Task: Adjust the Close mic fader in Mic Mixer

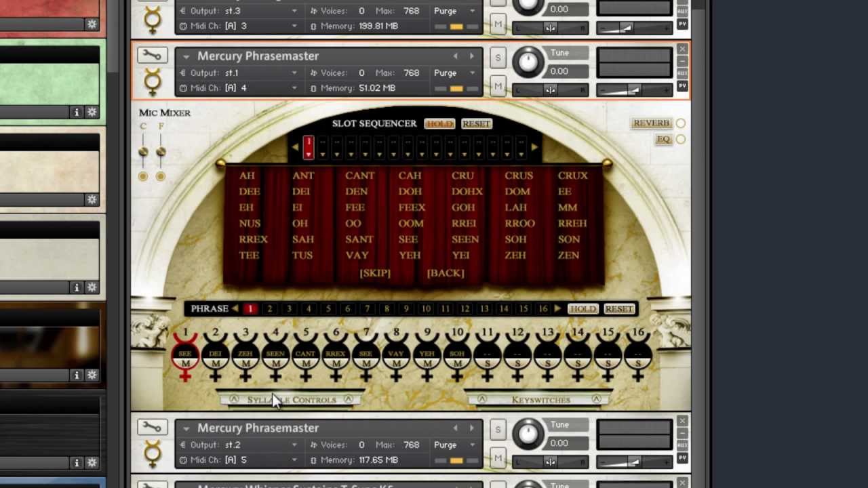Action: 143,152
